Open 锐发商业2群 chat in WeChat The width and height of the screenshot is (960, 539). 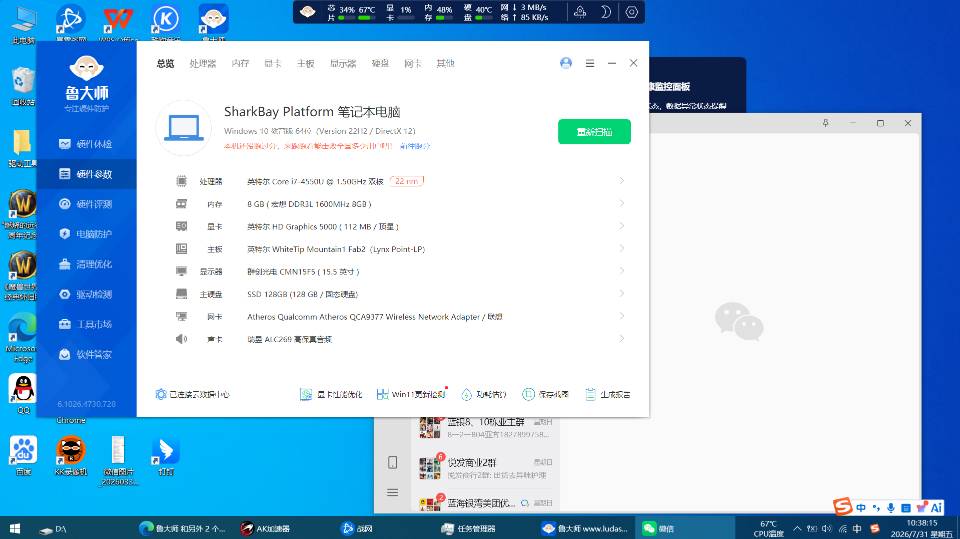tap(485, 468)
